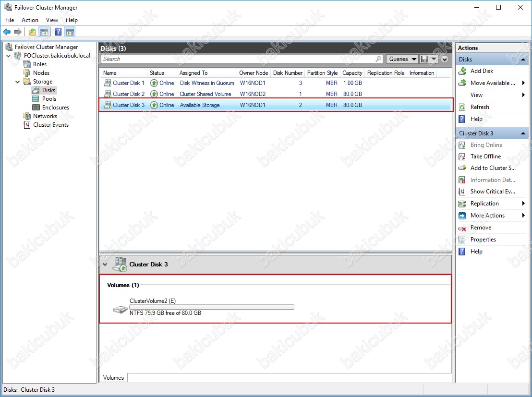Click the Pools tree icon

click(36, 99)
